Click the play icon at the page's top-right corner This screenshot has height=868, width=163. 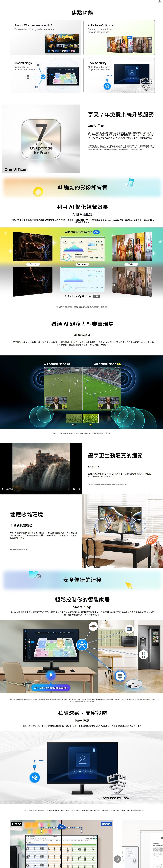point(160,1)
